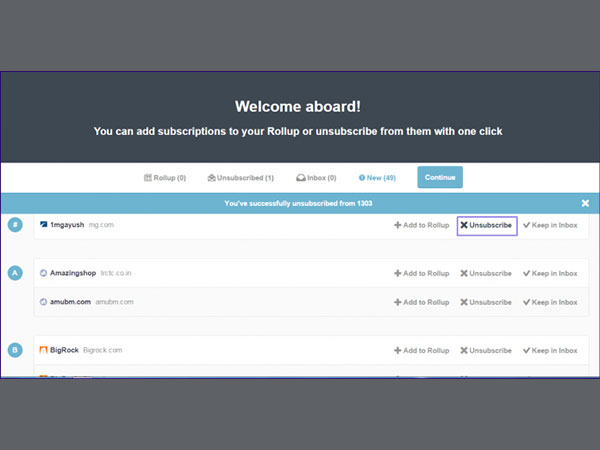Unsubscribe from BigRock
The image size is (600, 450).
click(486, 351)
